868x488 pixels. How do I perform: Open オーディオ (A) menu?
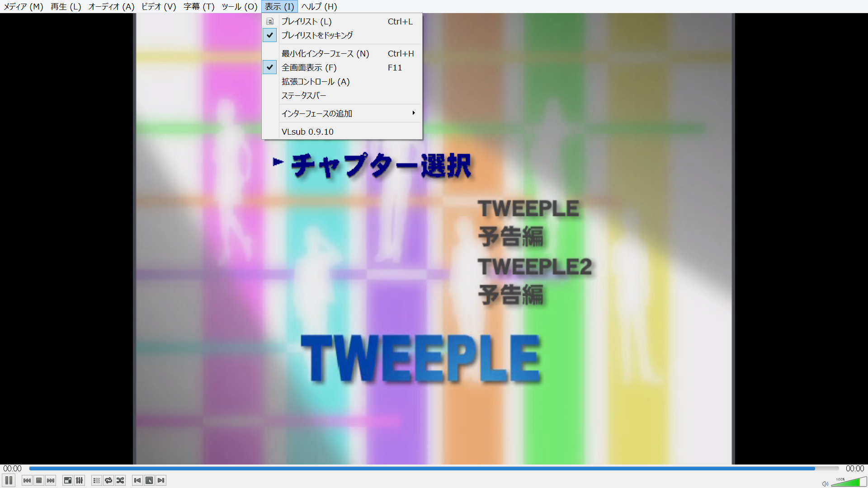click(112, 6)
